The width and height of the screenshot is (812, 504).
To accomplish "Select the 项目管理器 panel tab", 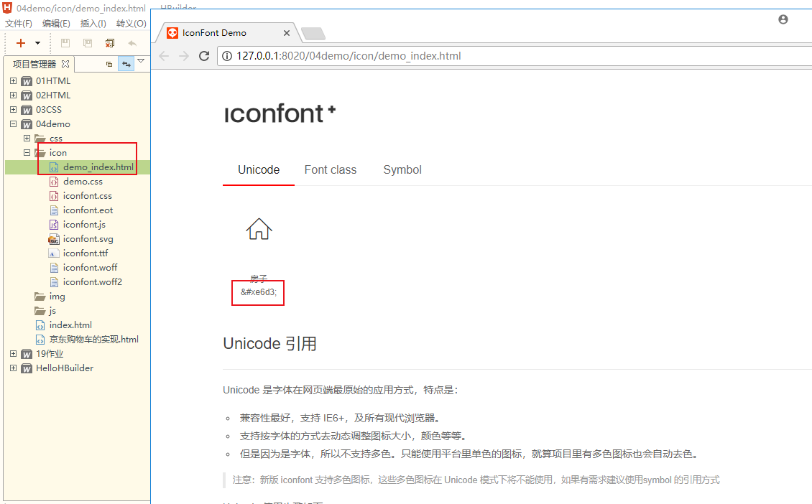I will [x=34, y=64].
